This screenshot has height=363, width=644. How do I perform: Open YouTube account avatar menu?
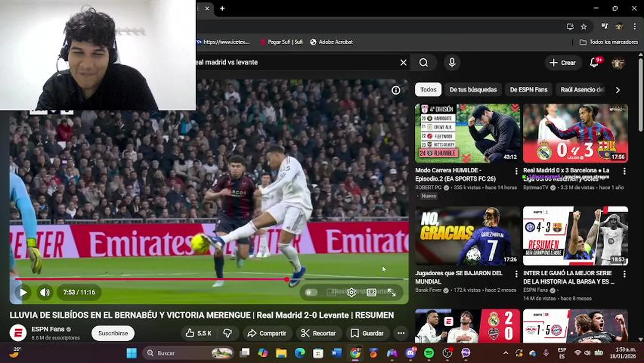618,63
